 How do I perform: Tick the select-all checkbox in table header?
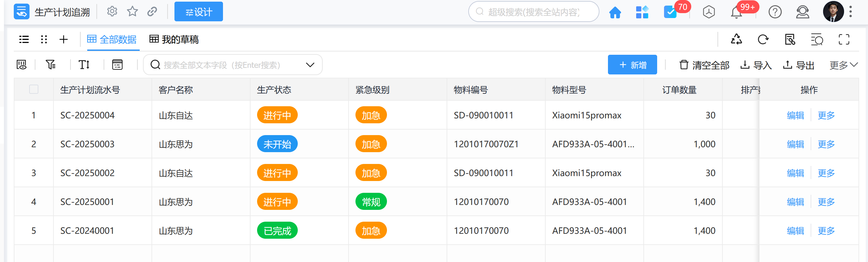(x=34, y=90)
